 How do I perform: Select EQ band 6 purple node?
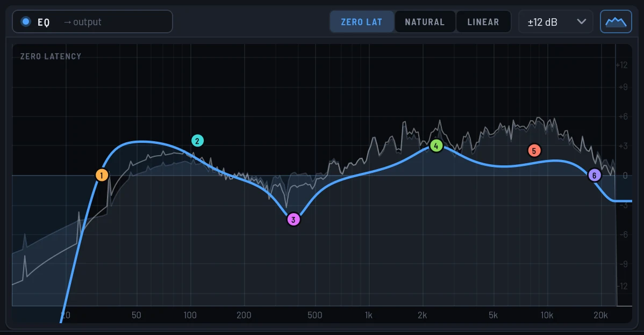coord(594,176)
